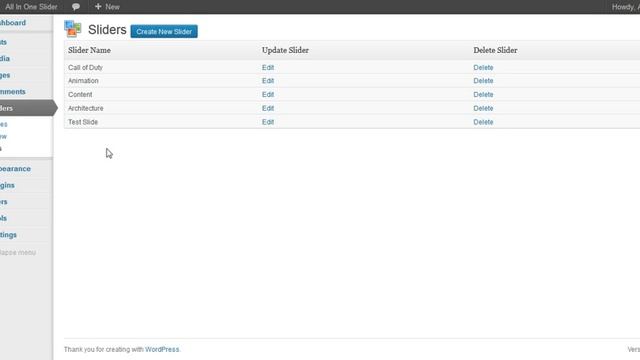The image size is (640, 360).
Task: Edit the Content slider
Action: point(268,94)
